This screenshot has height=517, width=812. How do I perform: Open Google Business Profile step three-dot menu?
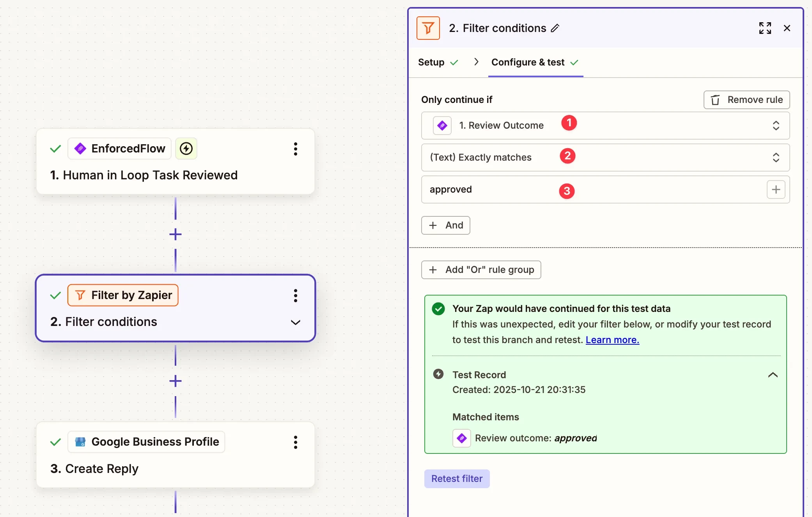point(296,442)
